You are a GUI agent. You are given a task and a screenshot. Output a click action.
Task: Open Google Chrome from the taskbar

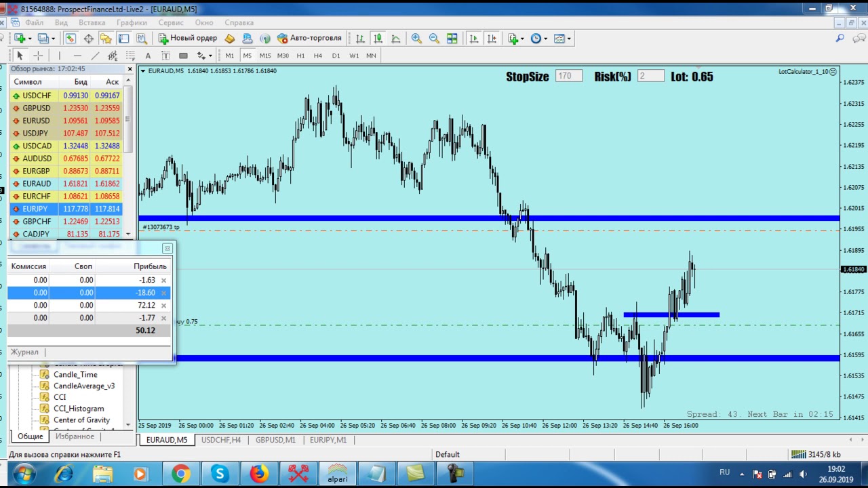[180, 474]
